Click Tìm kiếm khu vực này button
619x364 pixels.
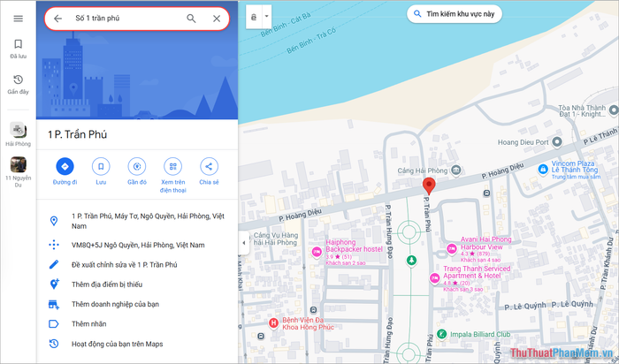pos(455,14)
